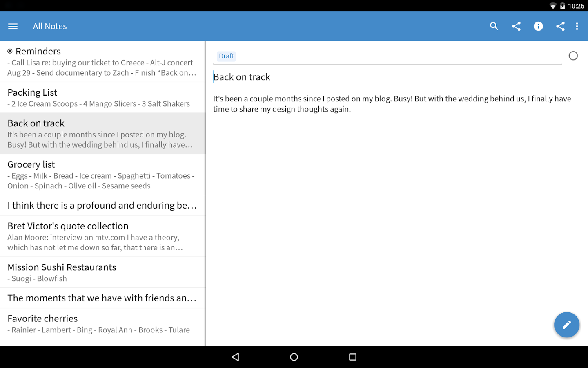
Task: Tap the leftmost share icon in the toolbar
Action: [x=516, y=26]
